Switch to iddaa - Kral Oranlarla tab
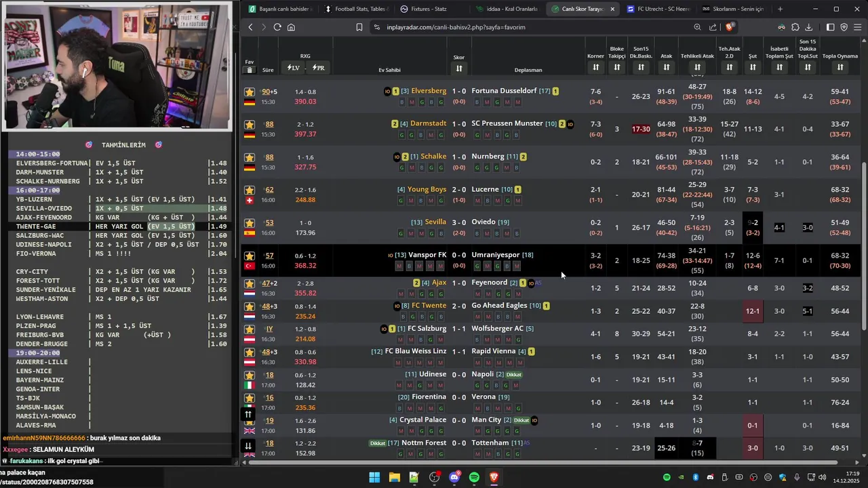Image resolution: width=868 pixels, height=488 pixels. [x=507, y=9]
